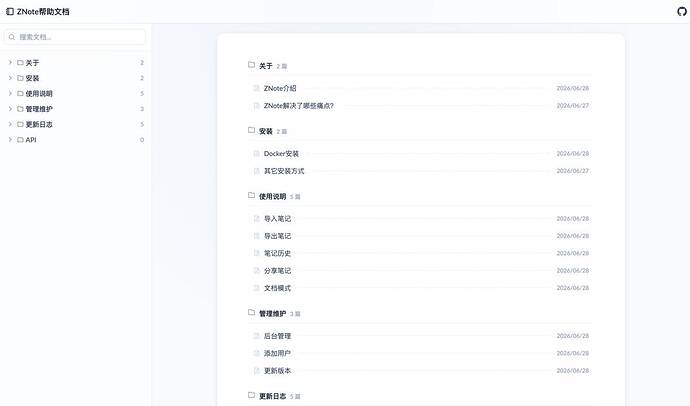The image size is (690, 406).
Task: Click the 管理维护 section folder icon in main panel
Action: tap(251, 312)
